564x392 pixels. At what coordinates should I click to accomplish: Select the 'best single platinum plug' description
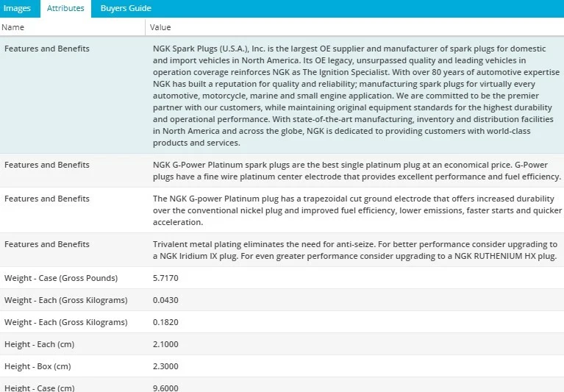pyautogui.click(x=356, y=171)
